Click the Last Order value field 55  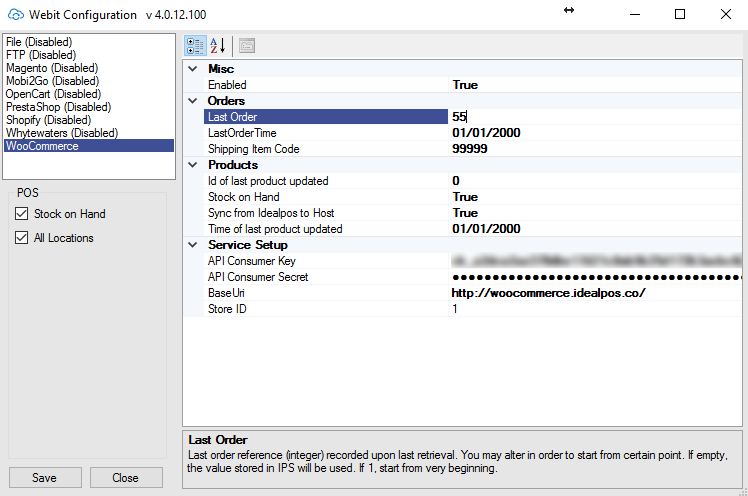[595, 117]
